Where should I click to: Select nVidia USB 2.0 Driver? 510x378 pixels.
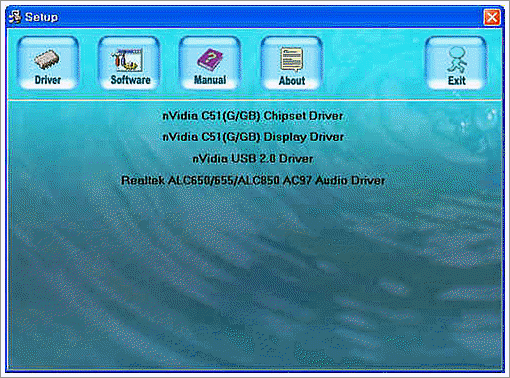click(253, 158)
